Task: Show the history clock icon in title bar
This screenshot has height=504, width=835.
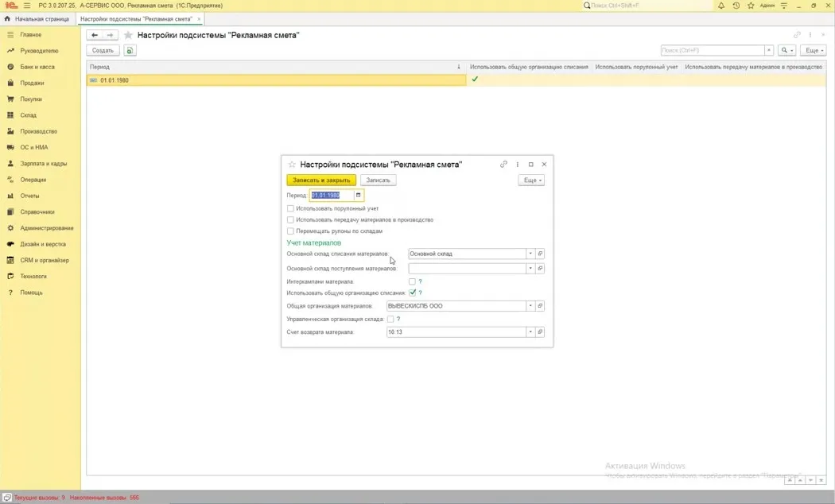Action: pyautogui.click(x=736, y=6)
